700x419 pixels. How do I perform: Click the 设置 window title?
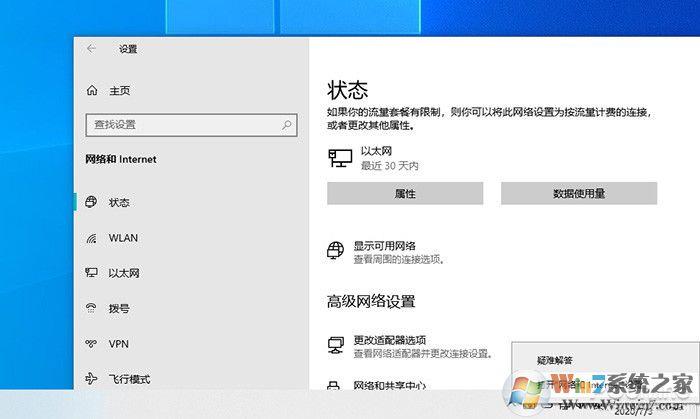[x=128, y=49]
